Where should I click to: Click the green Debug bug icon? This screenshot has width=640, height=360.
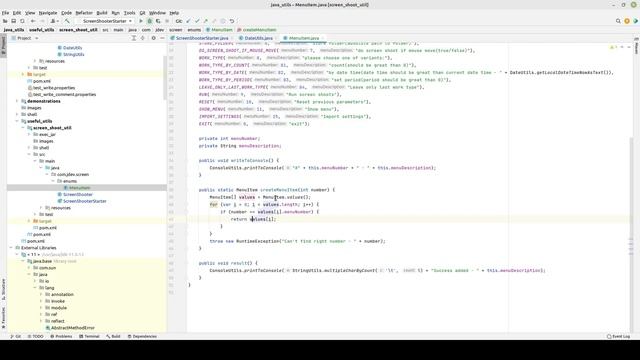(149, 21)
